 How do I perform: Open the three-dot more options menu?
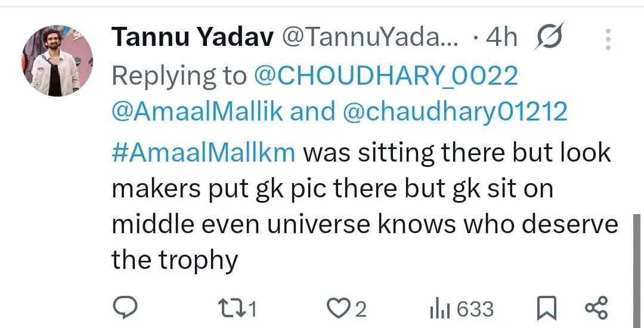(608, 39)
